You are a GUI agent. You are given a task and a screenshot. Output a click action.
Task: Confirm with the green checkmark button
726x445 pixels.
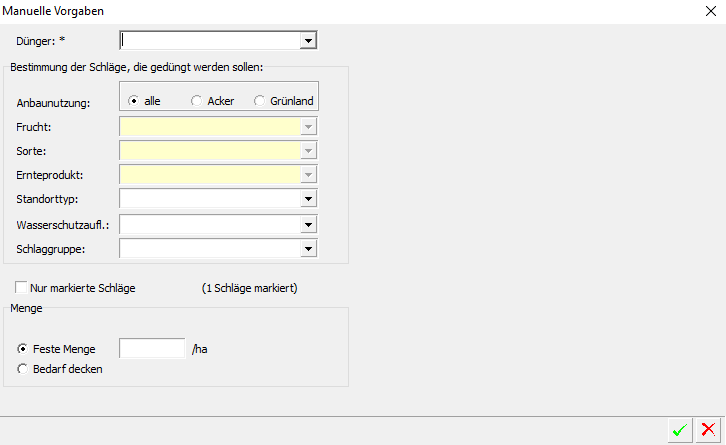click(680, 430)
